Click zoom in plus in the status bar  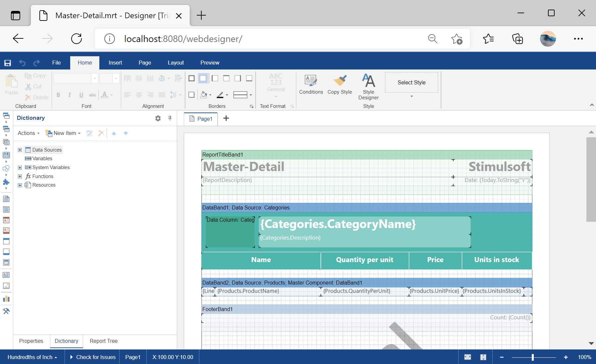pos(566,357)
